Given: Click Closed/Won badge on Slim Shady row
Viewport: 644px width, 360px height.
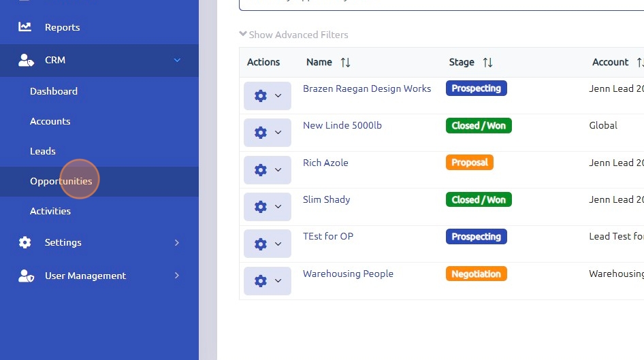Looking at the screenshot, I should [479, 199].
